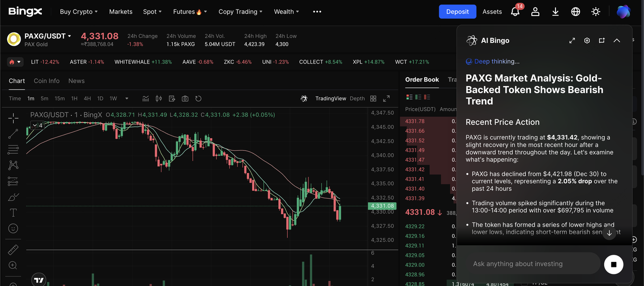Click the Ask anything about investing field
The image size is (644, 286).
click(528, 264)
